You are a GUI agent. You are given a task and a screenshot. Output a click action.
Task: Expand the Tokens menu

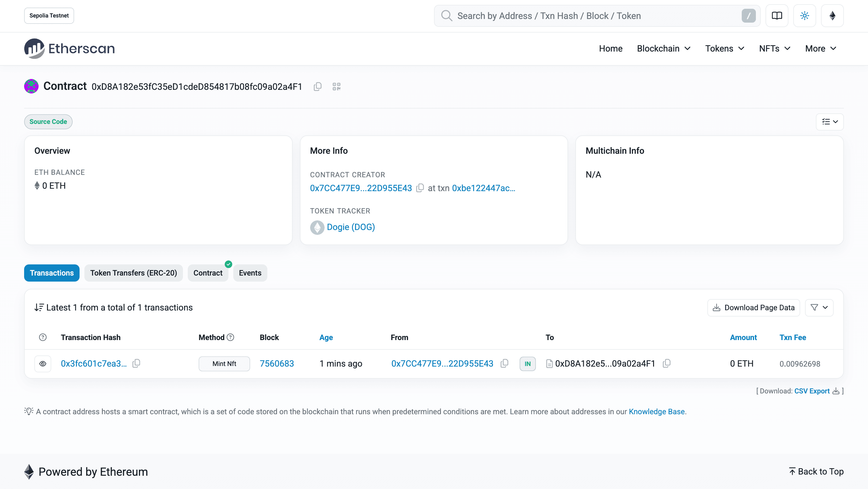725,49
